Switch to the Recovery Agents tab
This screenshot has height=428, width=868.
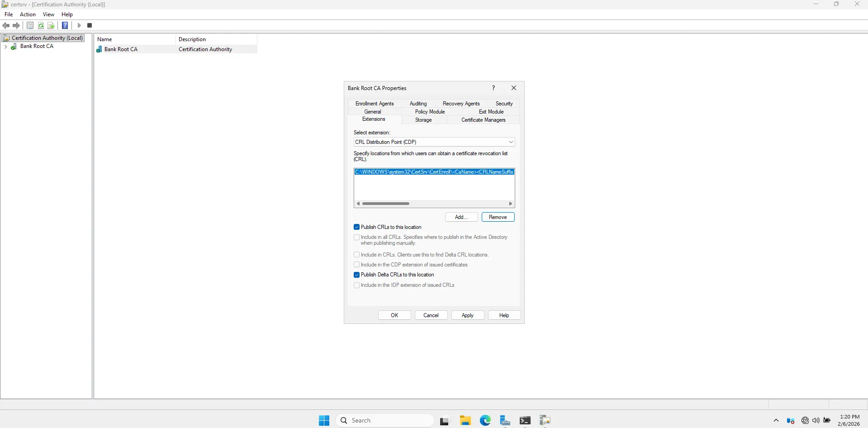tap(461, 104)
